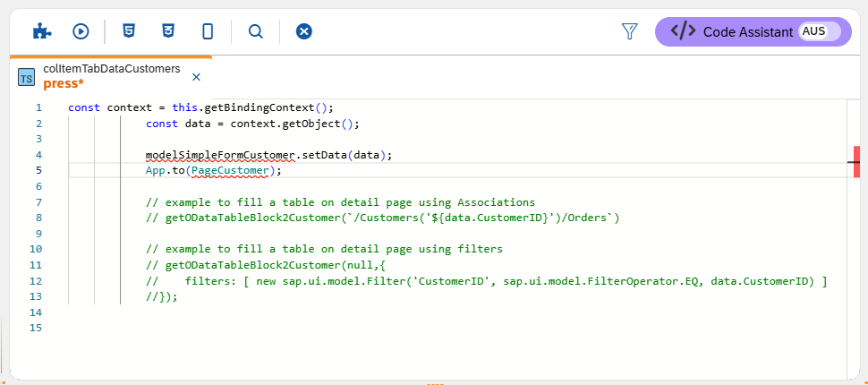Open the Code Assistant button

point(753,31)
